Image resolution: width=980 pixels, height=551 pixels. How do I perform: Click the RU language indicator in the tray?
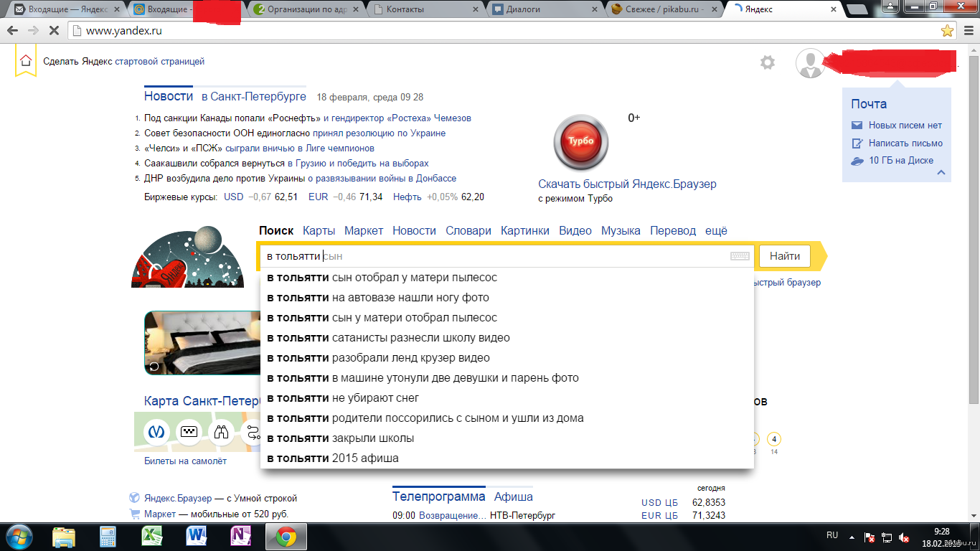pos(832,535)
